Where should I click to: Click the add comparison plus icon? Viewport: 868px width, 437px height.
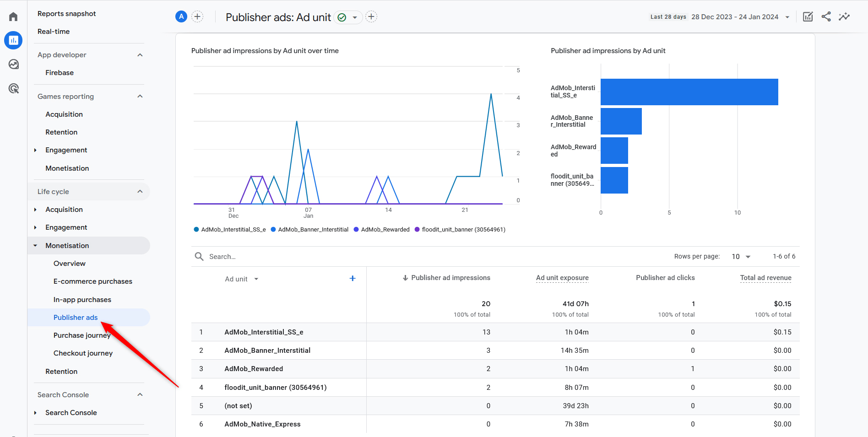click(x=197, y=16)
